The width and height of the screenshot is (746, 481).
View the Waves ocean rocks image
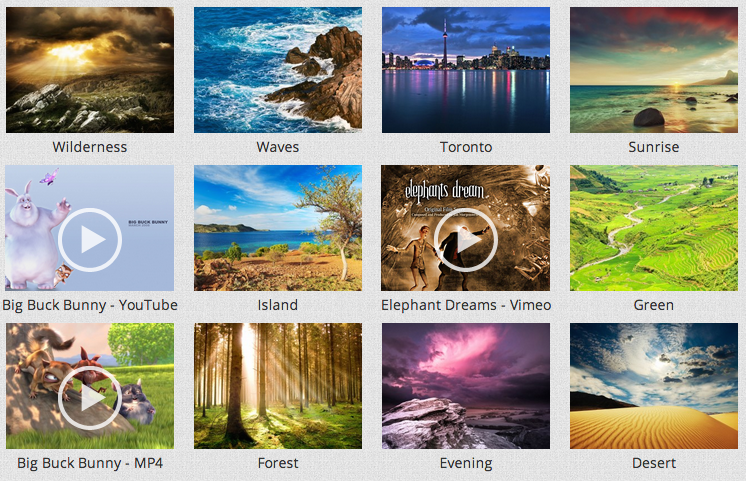pyautogui.click(x=278, y=70)
